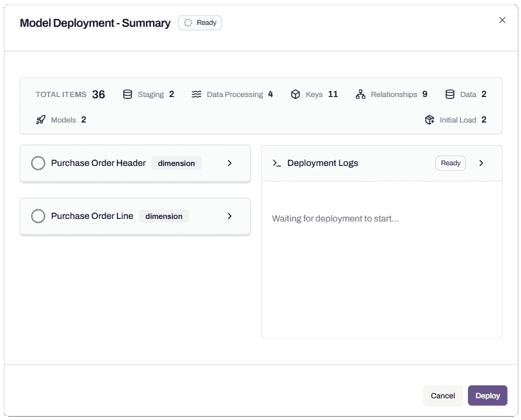Click the Deployment Logs title

coord(322,163)
